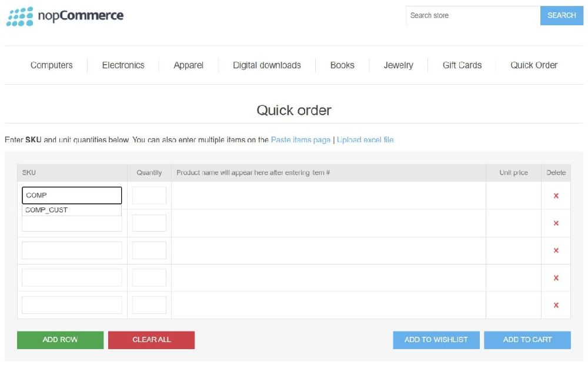Screen dimensions: 588x365
Task: Click the green Add Row button
Action: [x=60, y=340]
